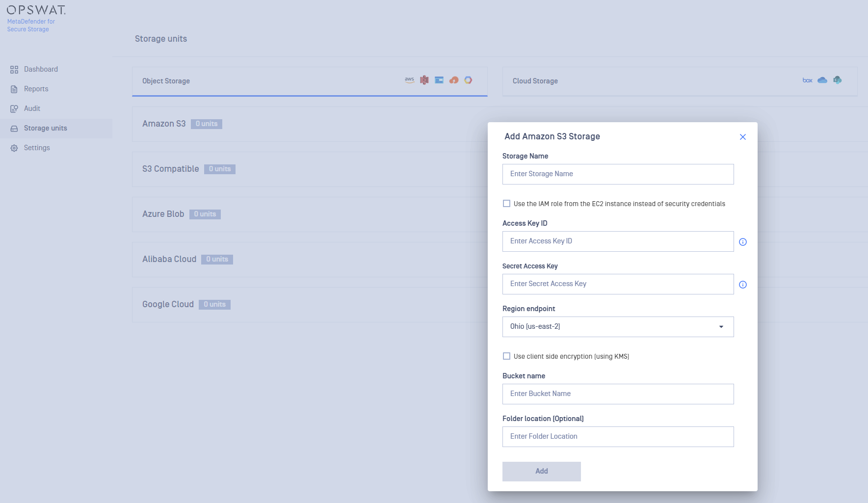Show info for Secret Access Key
The height and width of the screenshot is (503, 868).
click(x=743, y=285)
